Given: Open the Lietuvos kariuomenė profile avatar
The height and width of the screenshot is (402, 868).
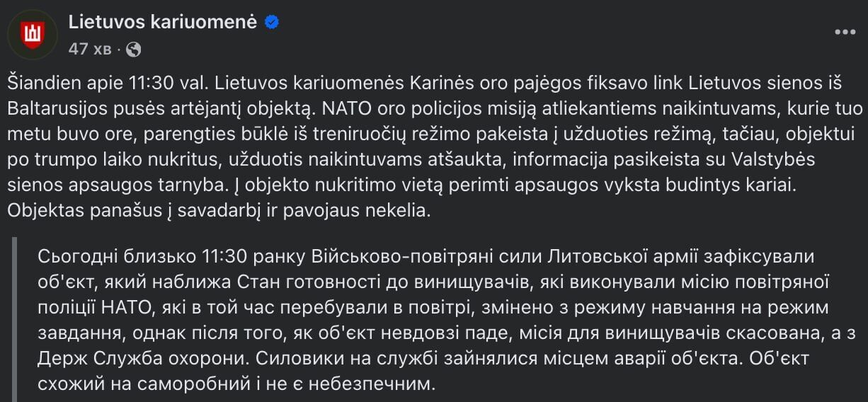Looking at the screenshot, I should click(33, 34).
